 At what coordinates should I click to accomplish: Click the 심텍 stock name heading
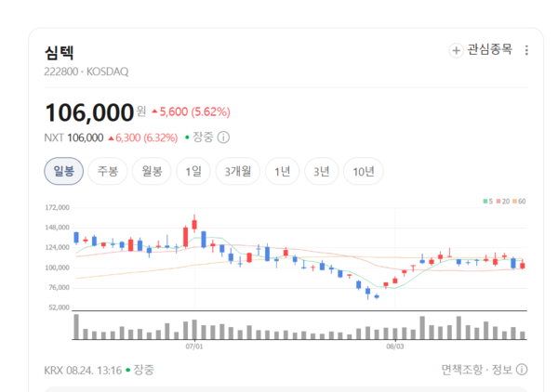[60, 53]
